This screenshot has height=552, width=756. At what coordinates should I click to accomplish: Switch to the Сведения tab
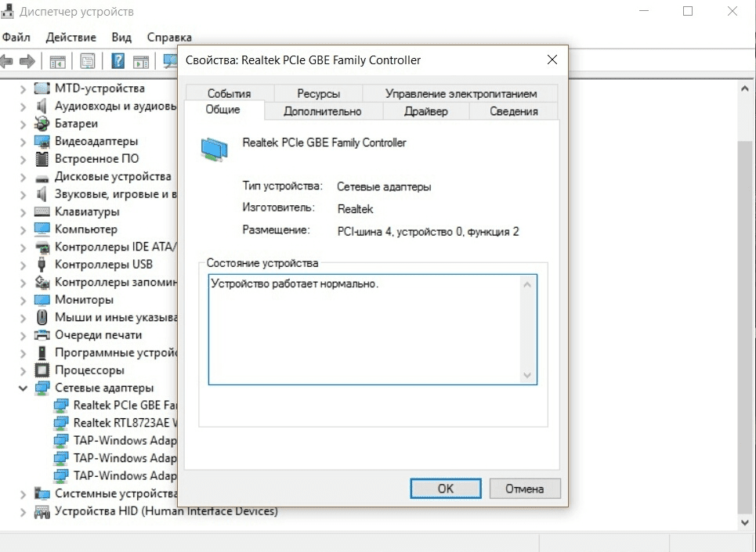(513, 111)
